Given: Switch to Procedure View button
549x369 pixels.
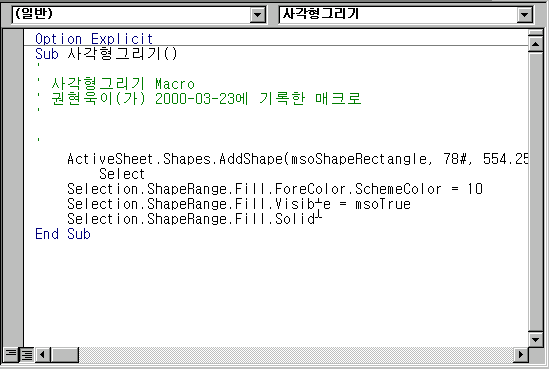Looking at the screenshot, I should coord(10,355).
